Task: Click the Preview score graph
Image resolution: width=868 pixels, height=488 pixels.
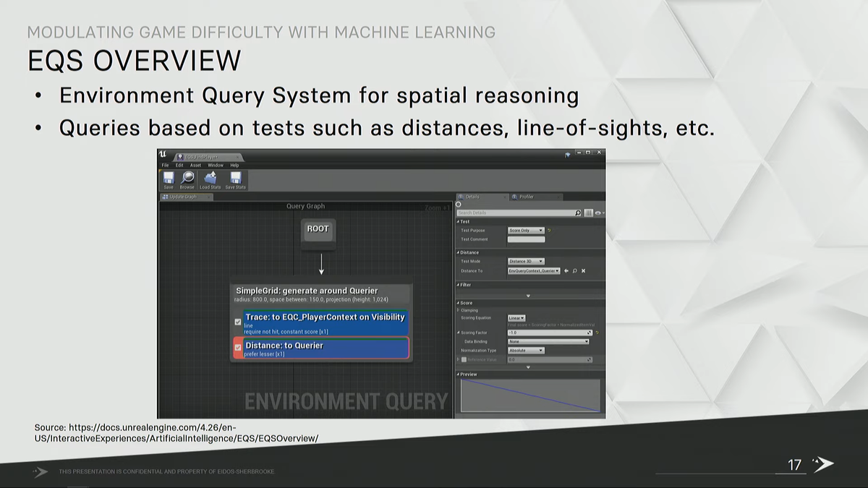Action: click(530, 395)
